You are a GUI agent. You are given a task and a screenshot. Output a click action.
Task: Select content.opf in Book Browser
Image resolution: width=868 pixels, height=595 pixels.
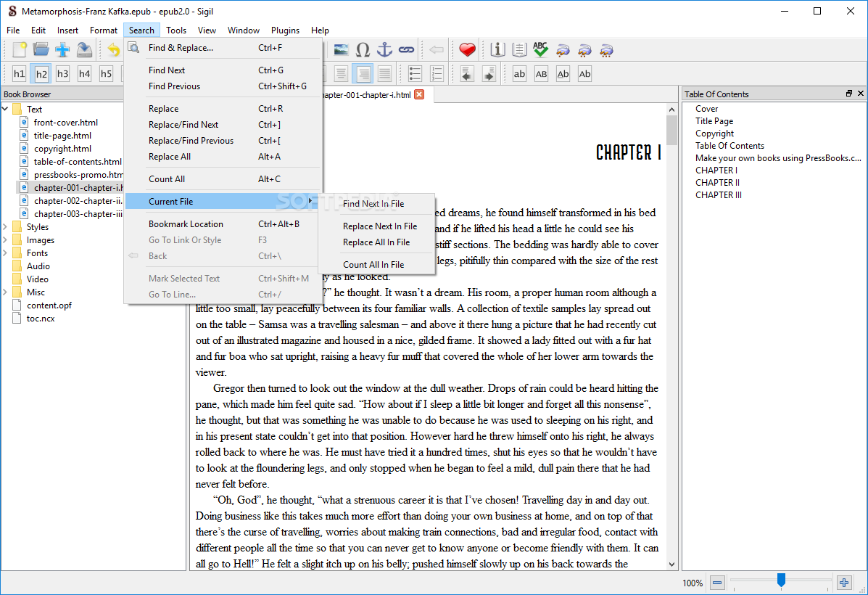49,305
